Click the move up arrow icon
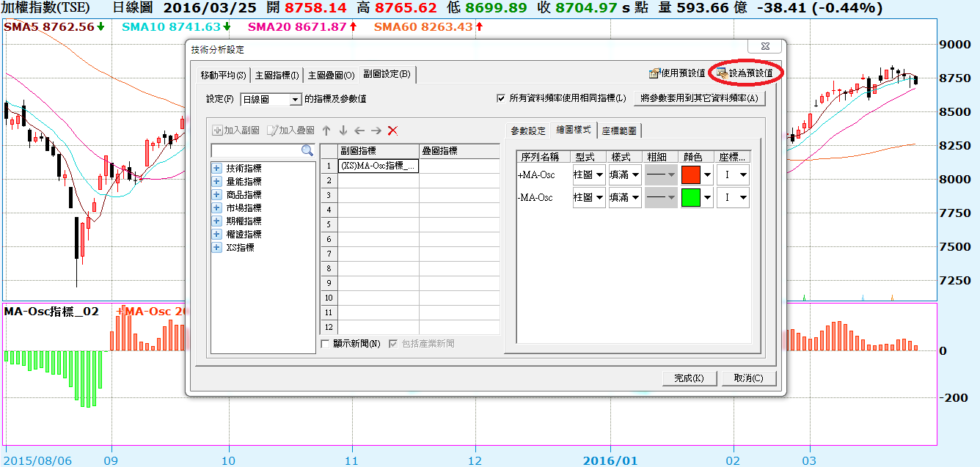Image resolution: width=980 pixels, height=467 pixels. pos(327,130)
